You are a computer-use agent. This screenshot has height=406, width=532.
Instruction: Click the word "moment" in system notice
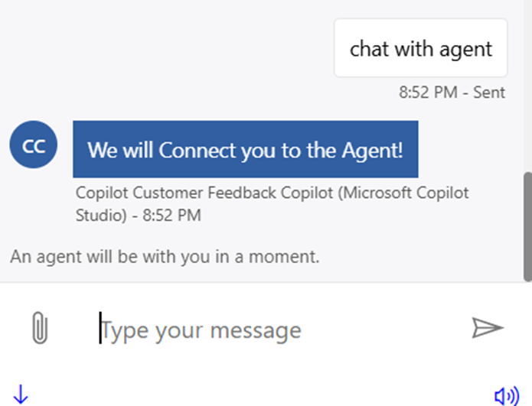coord(290,256)
